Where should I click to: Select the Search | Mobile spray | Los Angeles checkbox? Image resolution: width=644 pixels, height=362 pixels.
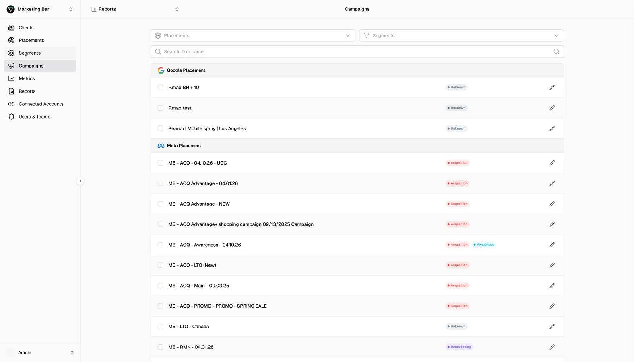click(160, 128)
